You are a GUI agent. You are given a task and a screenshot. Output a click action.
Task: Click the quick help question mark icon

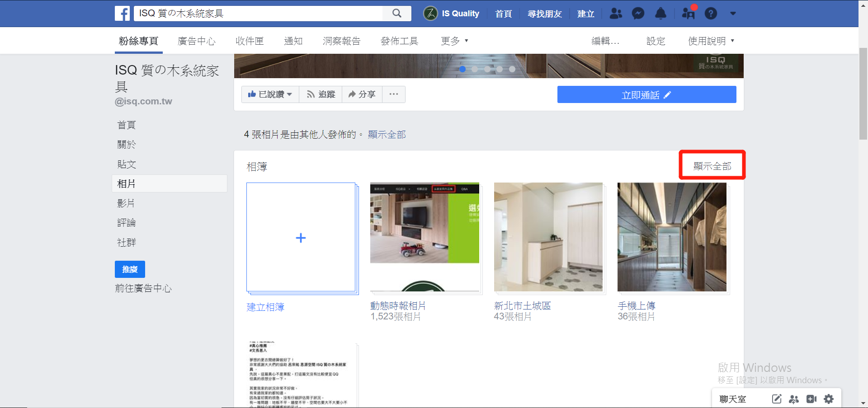pos(711,14)
